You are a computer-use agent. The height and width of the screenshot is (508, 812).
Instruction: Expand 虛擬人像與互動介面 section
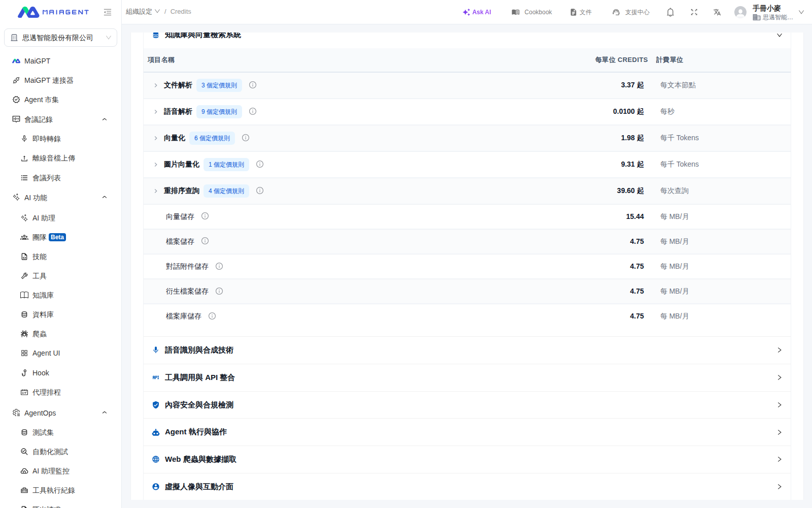tap(467, 487)
